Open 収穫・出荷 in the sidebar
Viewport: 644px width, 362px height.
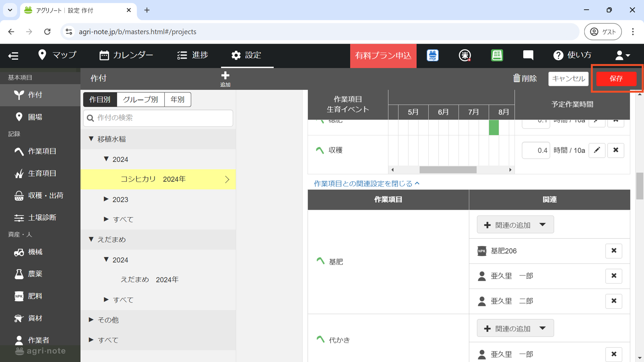click(x=40, y=195)
